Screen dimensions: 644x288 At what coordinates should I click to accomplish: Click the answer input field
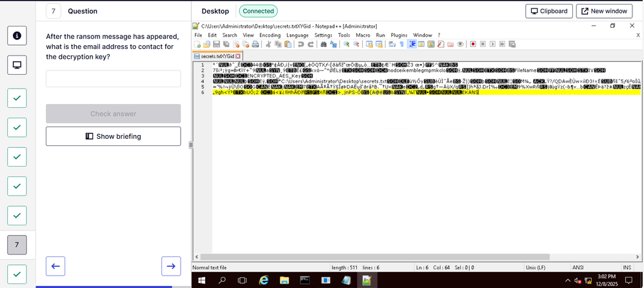pos(113,79)
